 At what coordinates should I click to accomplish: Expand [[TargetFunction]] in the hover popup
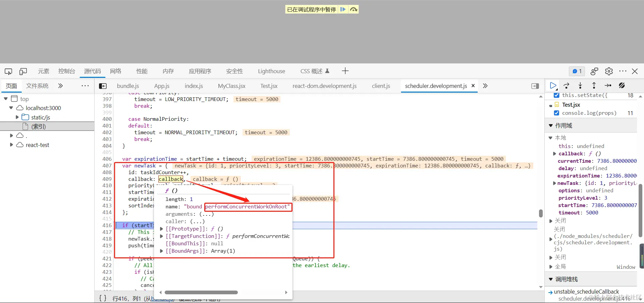pos(161,236)
